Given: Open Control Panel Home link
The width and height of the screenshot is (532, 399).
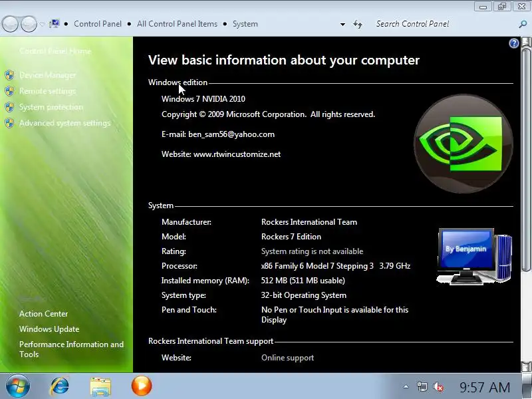Looking at the screenshot, I should tap(55, 51).
